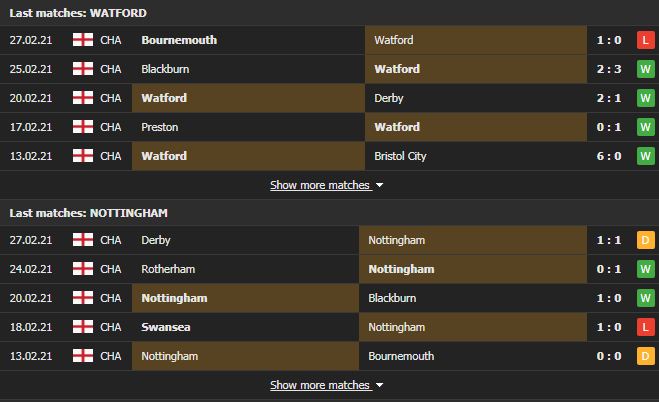Open the 6 : 0 score result
The height and width of the screenshot is (402, 659).
(x=609, y=156)
